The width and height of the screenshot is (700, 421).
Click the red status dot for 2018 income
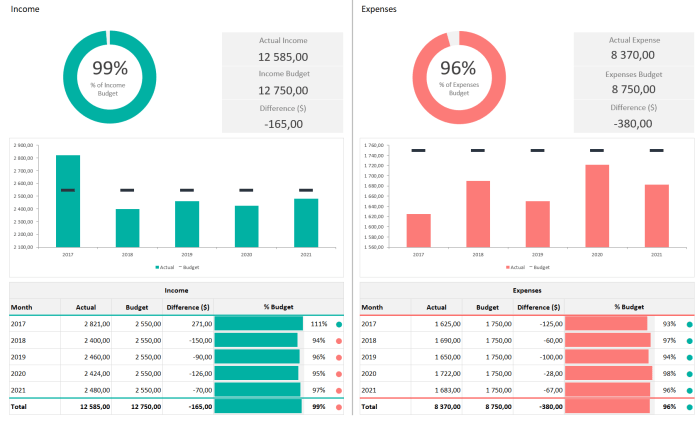pyautogui.click(x=339, y=341)
